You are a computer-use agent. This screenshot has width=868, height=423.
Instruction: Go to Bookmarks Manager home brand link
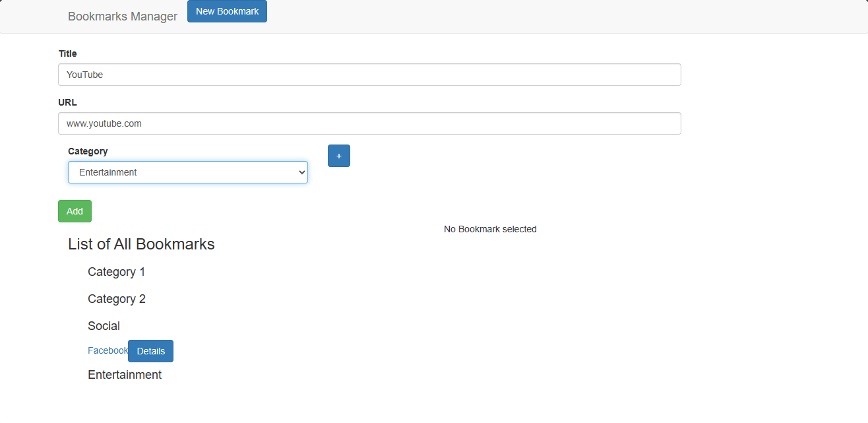[x=123, y=16]
